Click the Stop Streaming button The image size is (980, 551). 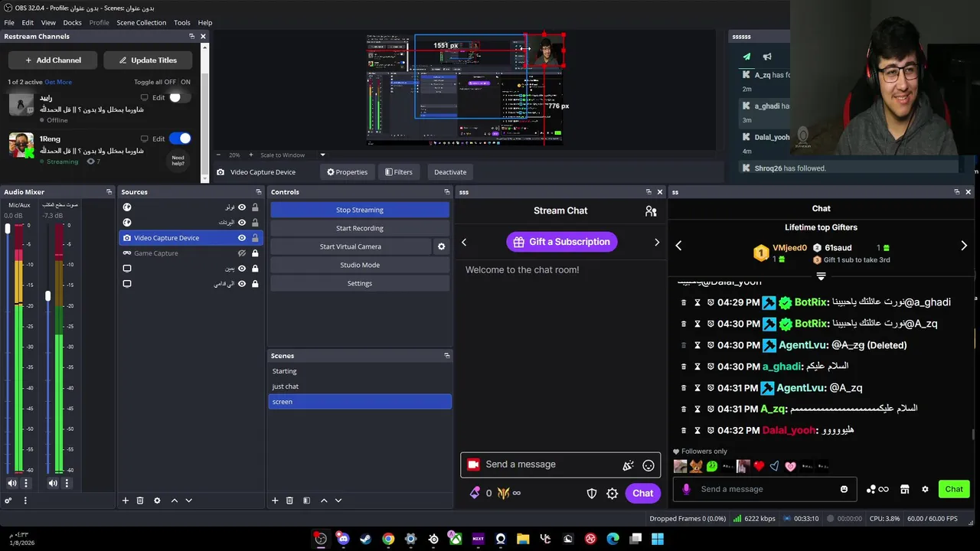tap(360, 210)
